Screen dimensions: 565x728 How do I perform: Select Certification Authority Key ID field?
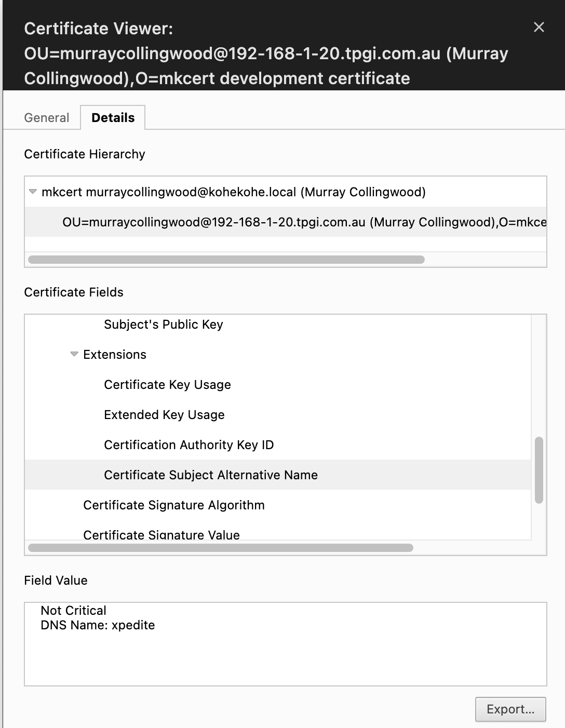tap(189, 445)
